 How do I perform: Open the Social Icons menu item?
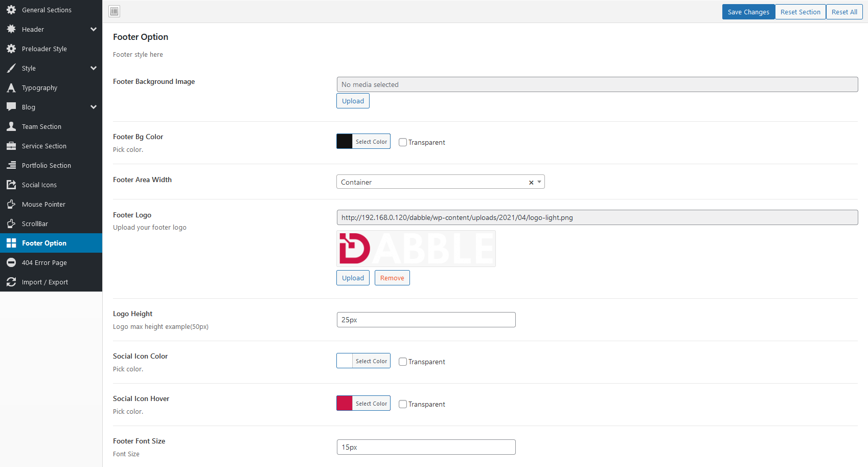(51, 185)
